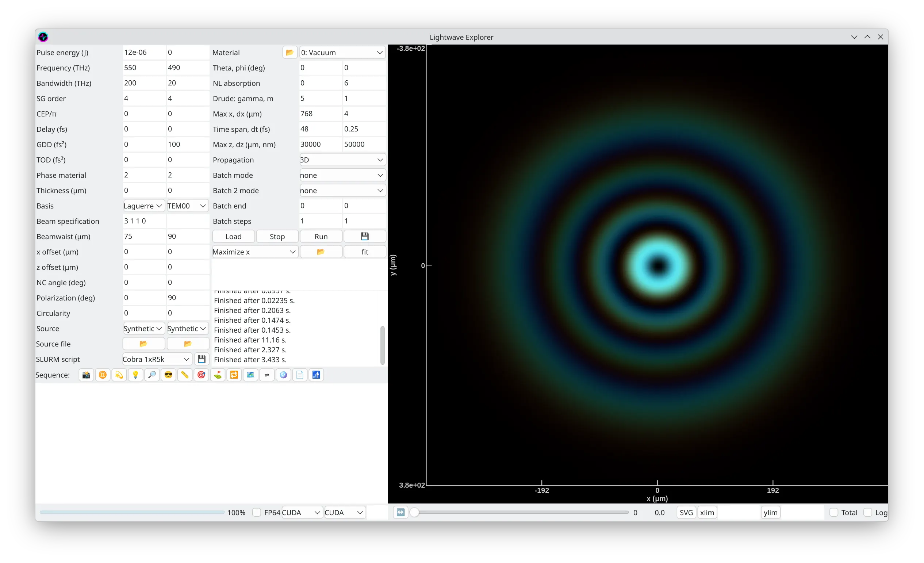Screen dimensions: 924x563
Task: Open the SLURM script Cobra 1xR5k dropdown
Action: click(157, 359)
